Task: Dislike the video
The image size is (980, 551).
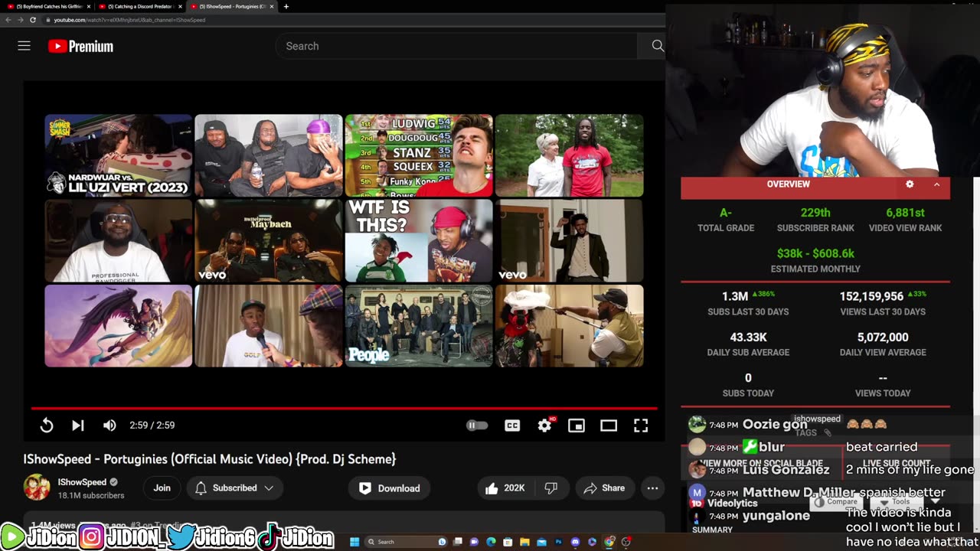Action: click(550, 488)
